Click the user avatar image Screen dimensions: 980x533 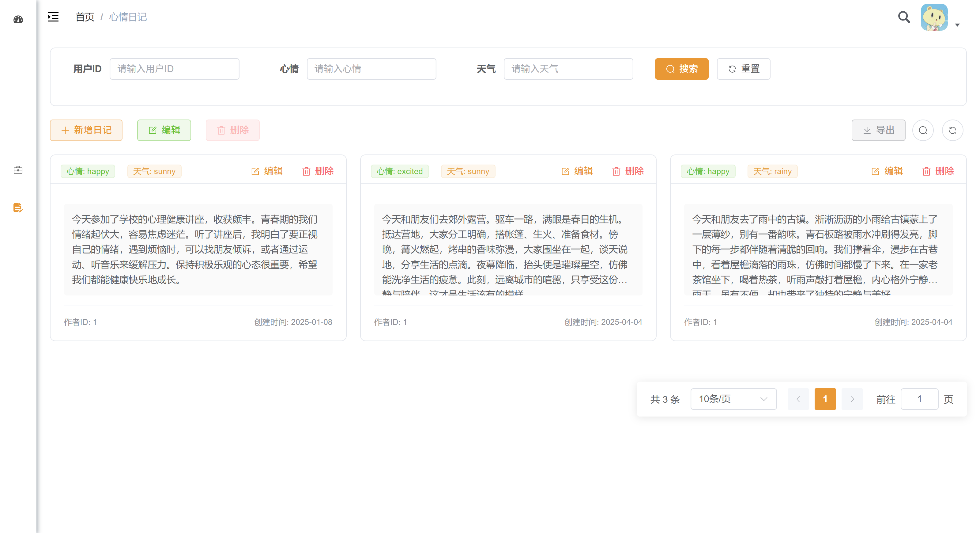(934, 17)
